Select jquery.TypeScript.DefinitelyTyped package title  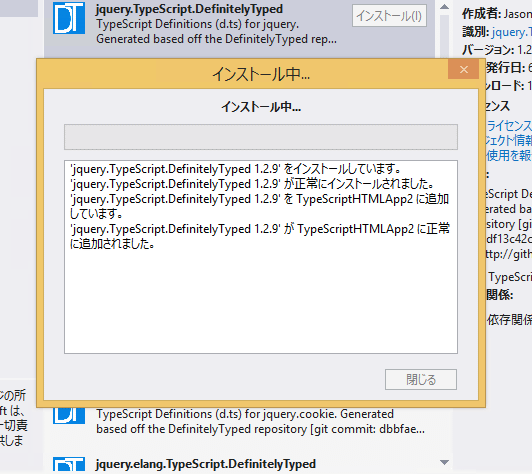(189, 9)
